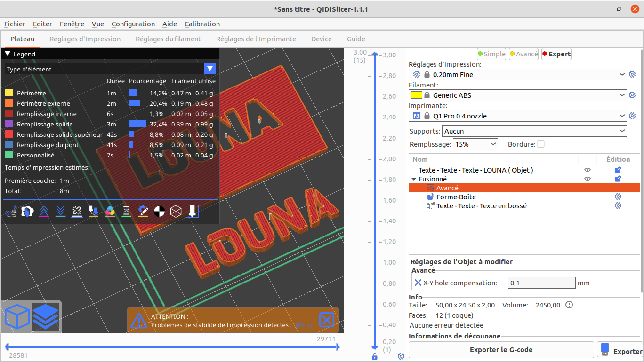Dismiss the stability warning with X icon
644x362 pixels.
pyautogui.click(x=326, y=320)
